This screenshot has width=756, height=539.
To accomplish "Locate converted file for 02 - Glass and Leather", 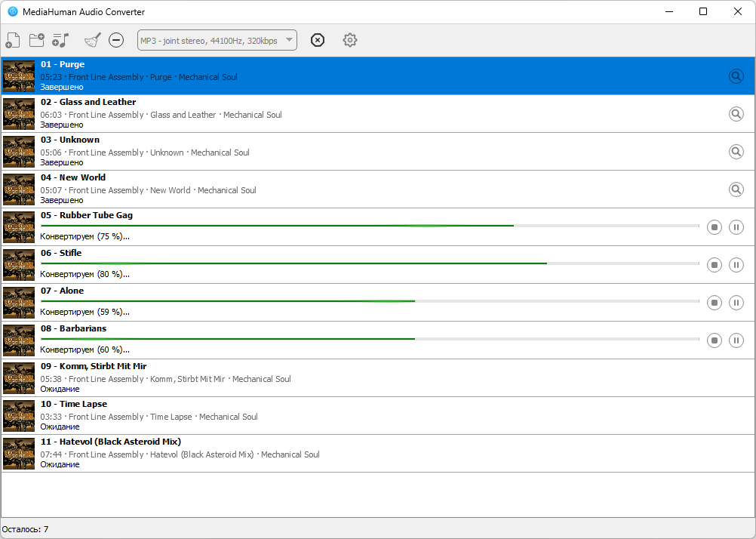I will pos(736,114).
